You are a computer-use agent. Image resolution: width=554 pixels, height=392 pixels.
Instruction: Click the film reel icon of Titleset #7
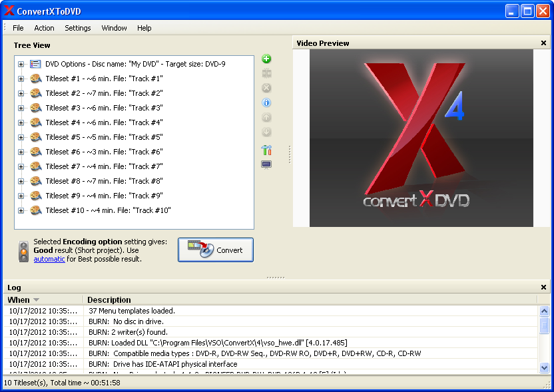(36, 166)
